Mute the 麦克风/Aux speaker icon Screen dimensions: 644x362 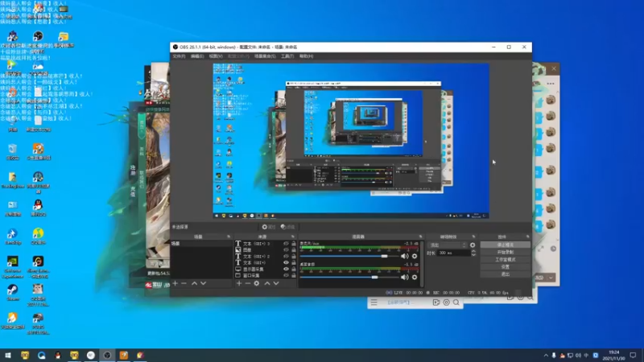tap(405, 256)
